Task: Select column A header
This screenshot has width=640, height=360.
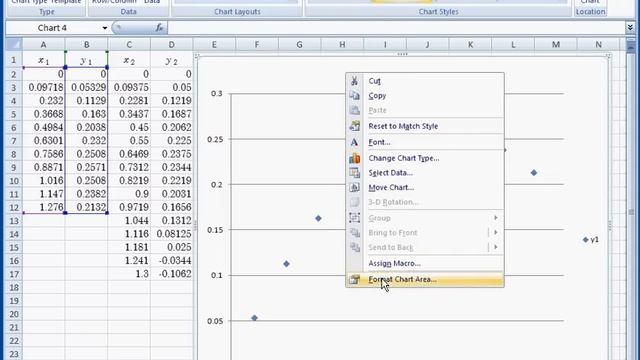Action: coord(43,44)
